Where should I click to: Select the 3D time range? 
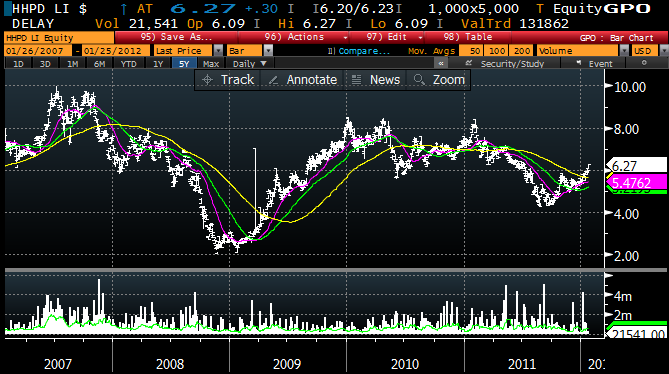click(x=45, y=64)
